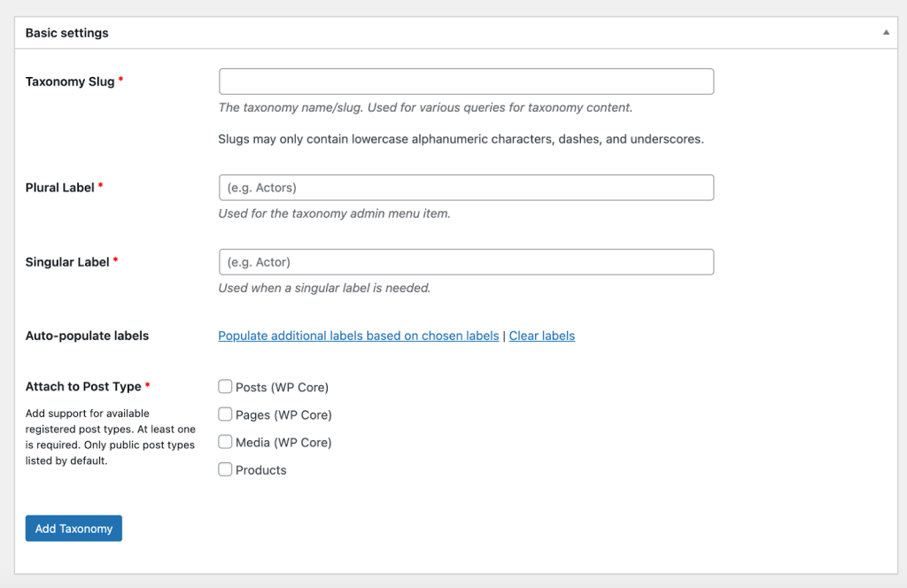Click the Basic settings header bar
This screenshot has width=907, height=588.
tap(443, 32)
